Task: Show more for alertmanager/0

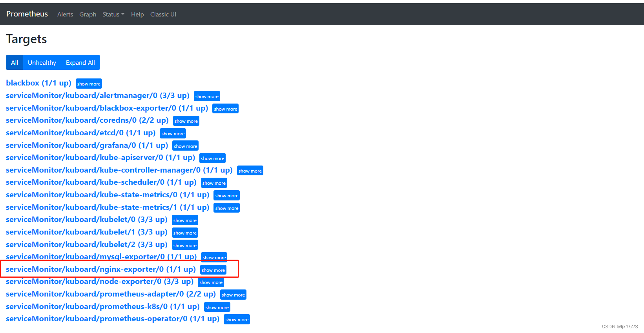Action: (207, 96)
